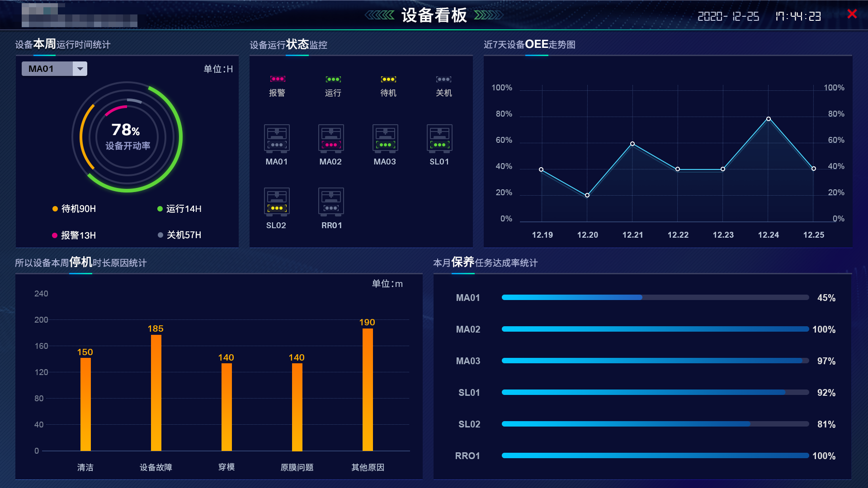Screen dimensions: 868x488
Task: Click the MA01 maintenance progress bar
Action: [655, 297]
